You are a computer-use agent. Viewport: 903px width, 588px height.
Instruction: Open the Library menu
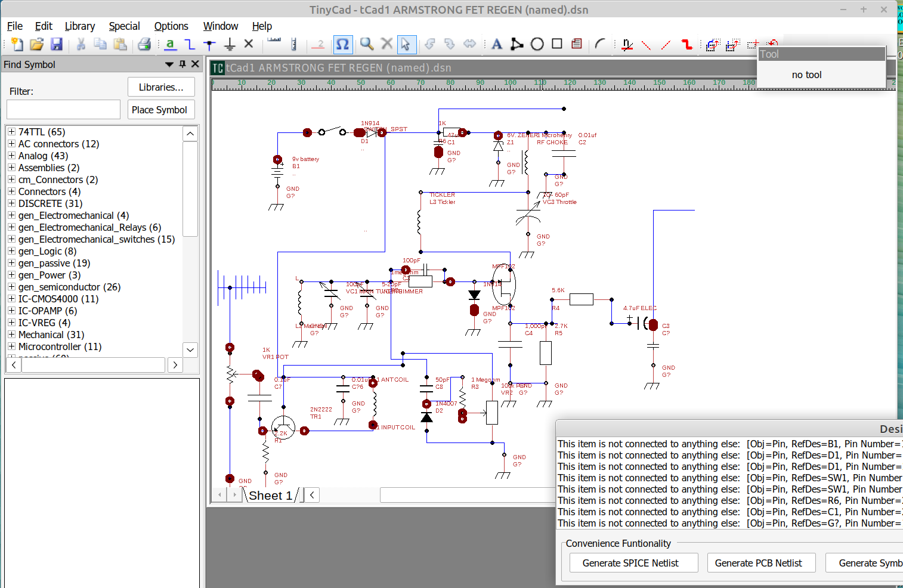(x=80, y=26)
